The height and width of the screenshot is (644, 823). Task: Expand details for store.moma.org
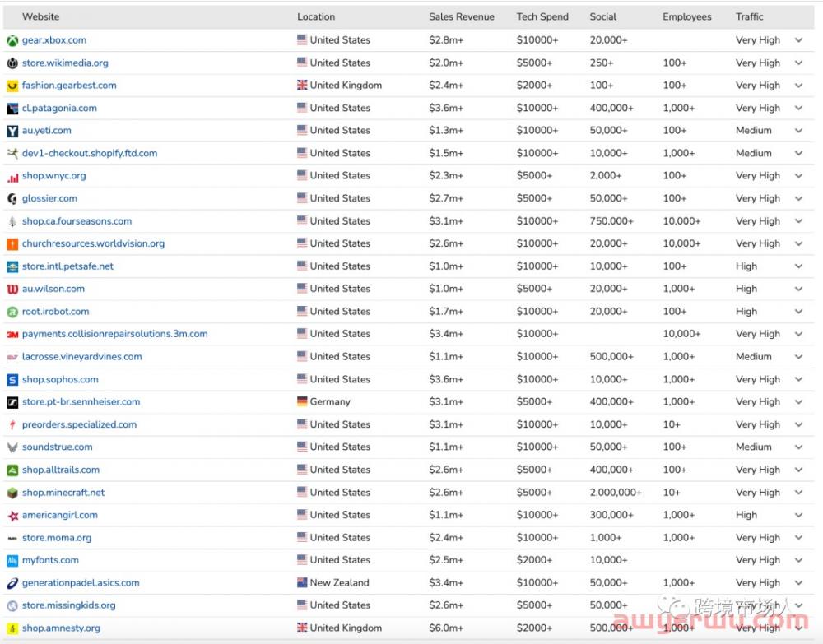(x=798, y=538)
